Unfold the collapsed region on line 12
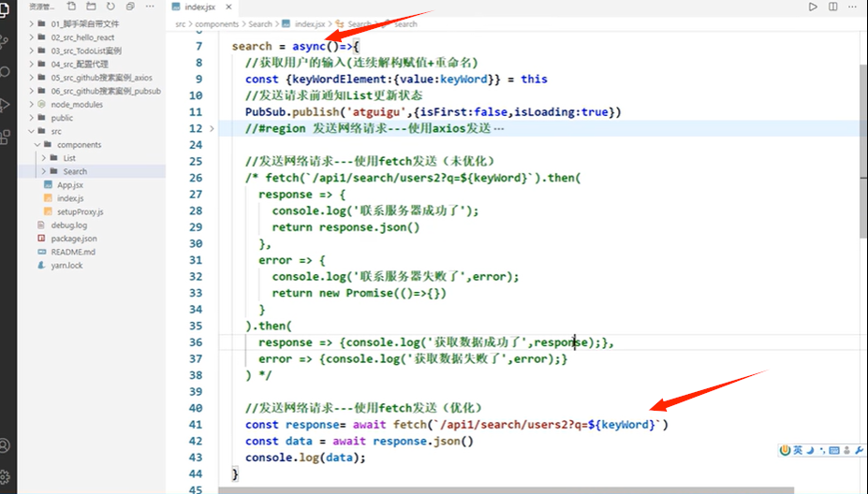 tap(212, 128)
